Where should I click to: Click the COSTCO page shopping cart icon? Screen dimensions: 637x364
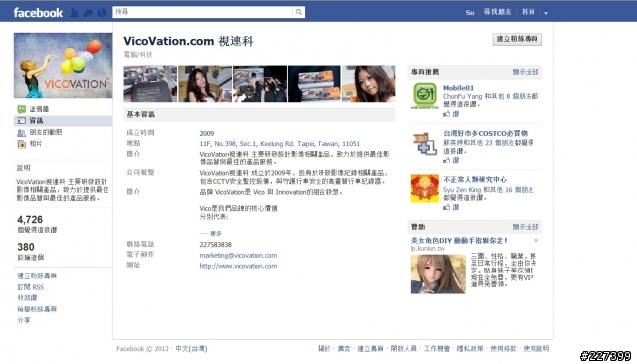425,143
